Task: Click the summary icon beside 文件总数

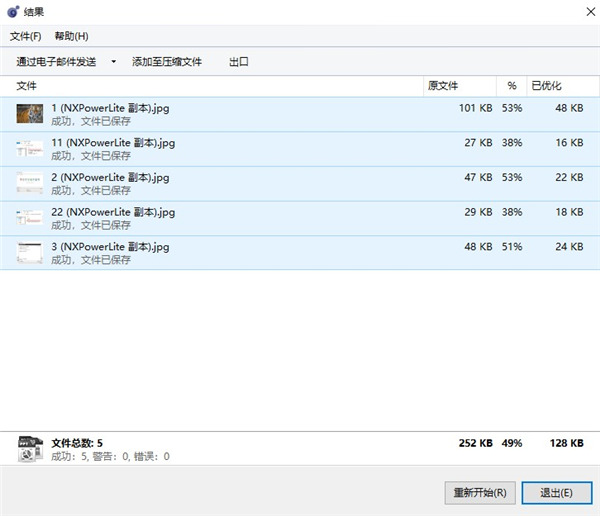Action: pos(30,449)
